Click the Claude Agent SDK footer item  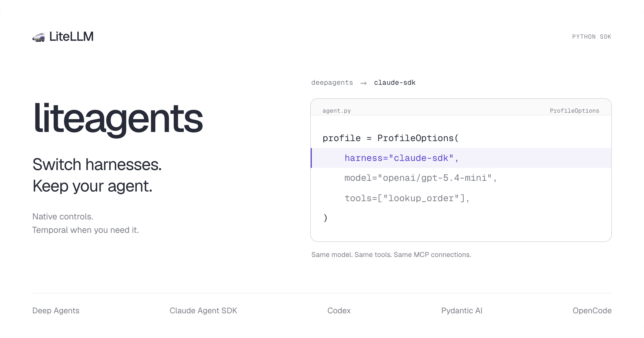click(203, 311)
